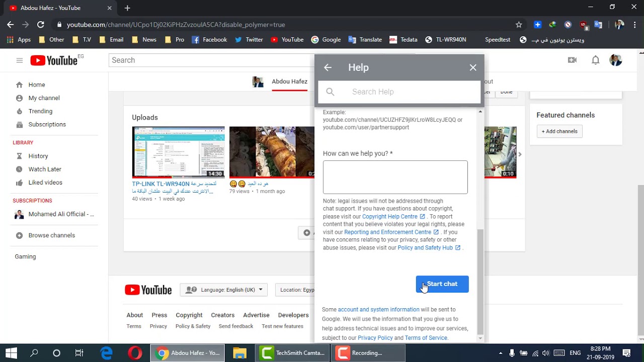This screenshot has height=362, width=644.
Task: Open the YouTube hamburger guide menu
Action: click(x=20, y=60)
